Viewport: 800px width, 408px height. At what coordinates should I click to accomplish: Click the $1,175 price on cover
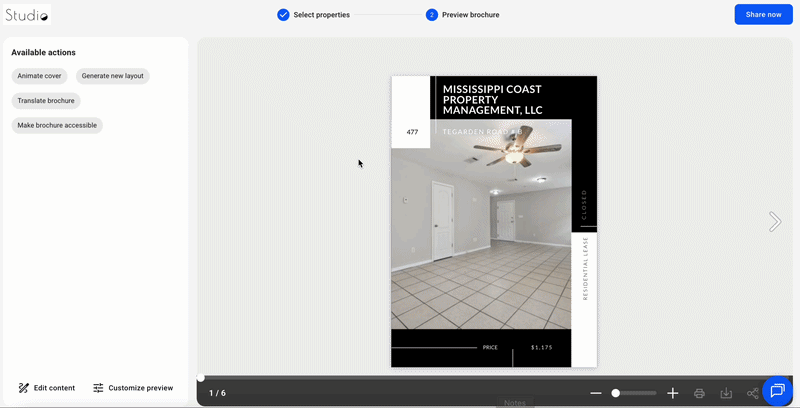tap(541, 347)
